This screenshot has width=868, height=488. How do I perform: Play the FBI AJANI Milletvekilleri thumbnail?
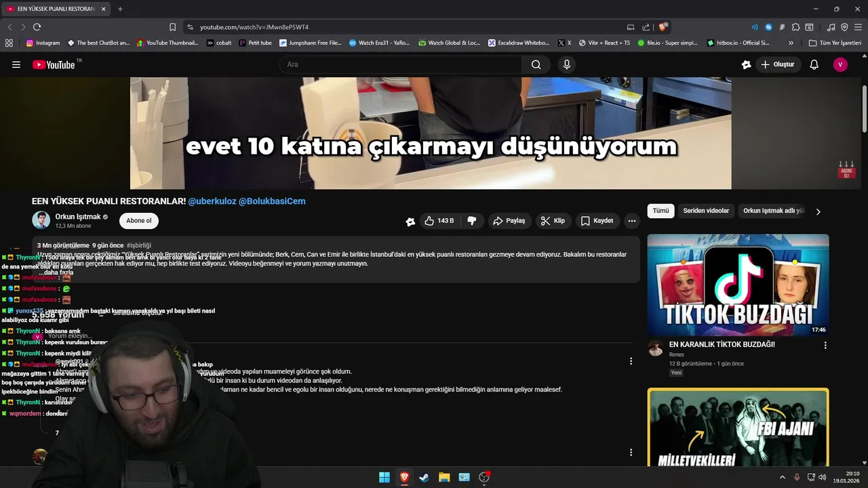point(738,427)
